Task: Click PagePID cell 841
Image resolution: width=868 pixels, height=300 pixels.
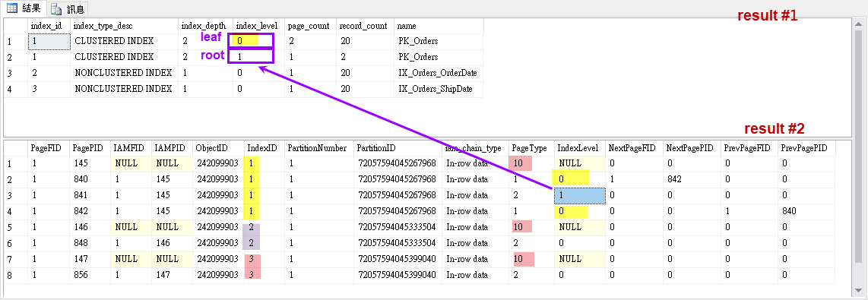Action: point(90,195)
